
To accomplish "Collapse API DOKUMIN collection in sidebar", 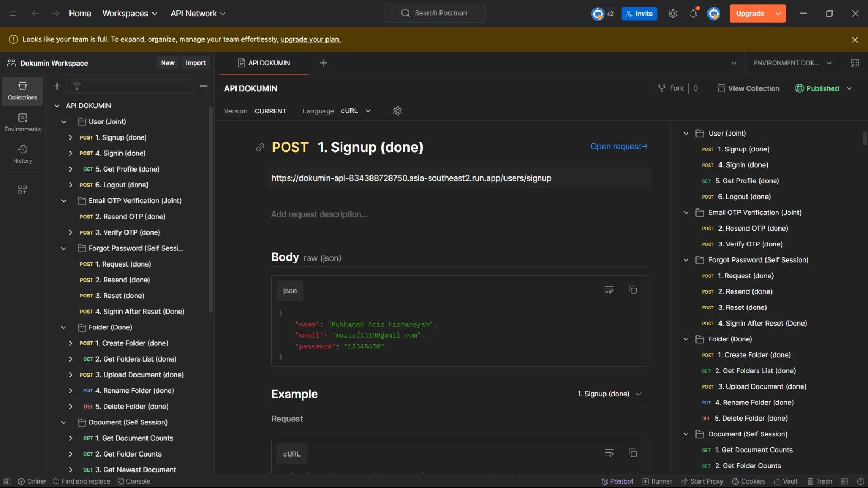I will tap(57, 106).
